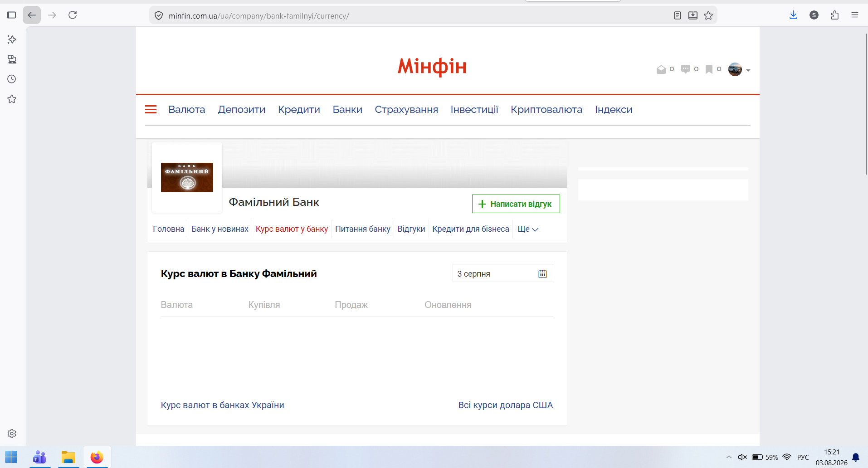Open the Депозити menu section
This screenshot has width=868, height=468.
coord(242,109)
